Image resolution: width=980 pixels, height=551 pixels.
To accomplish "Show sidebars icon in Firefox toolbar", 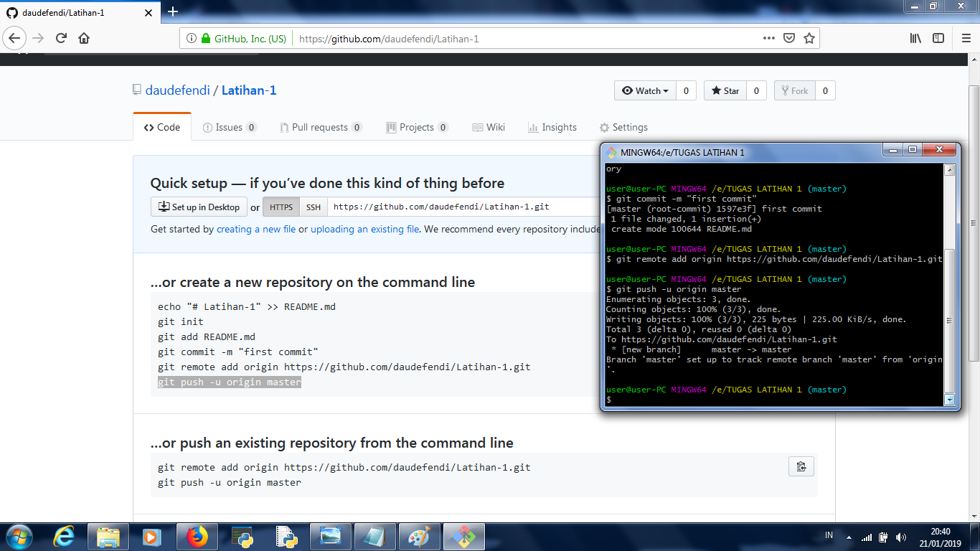I will click(938, 38).
